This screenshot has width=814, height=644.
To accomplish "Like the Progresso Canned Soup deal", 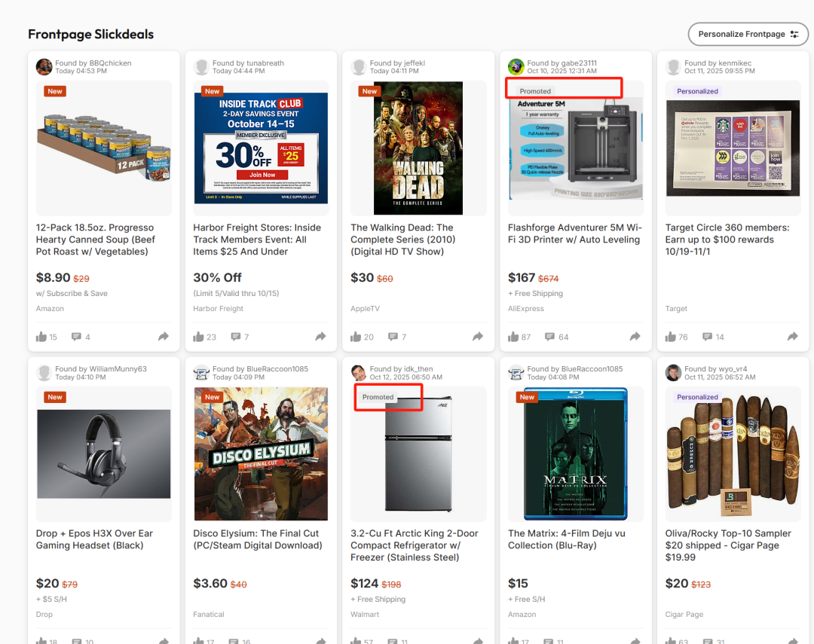I will 41,337.
